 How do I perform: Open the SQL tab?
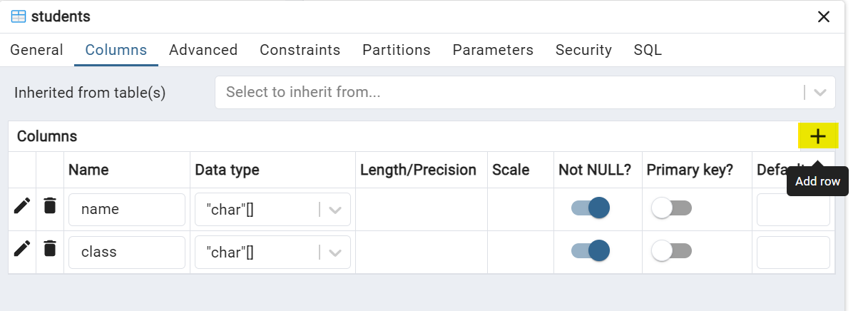(648, 50)
